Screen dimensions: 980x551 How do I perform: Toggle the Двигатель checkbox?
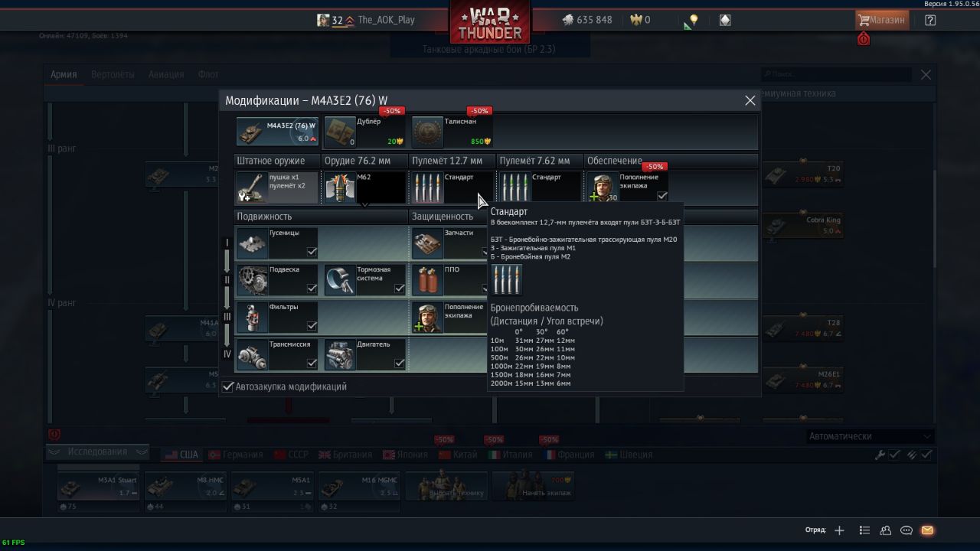pos(399,364)
